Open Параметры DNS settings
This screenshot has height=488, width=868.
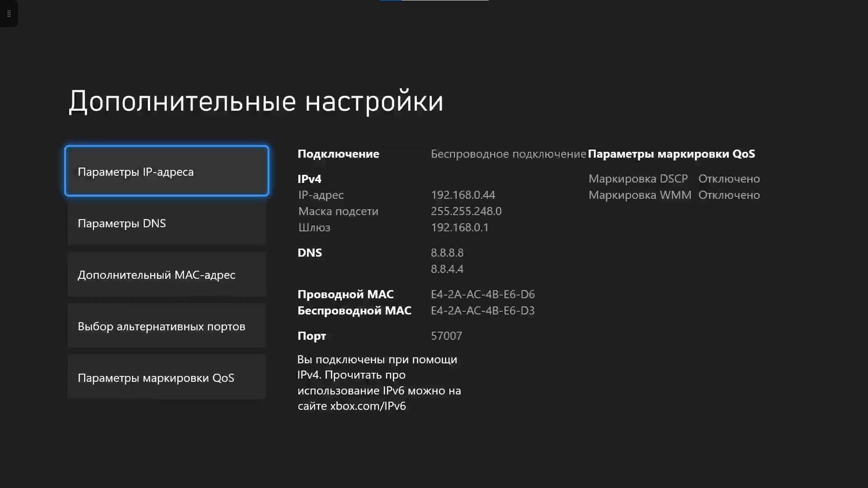point(166,223)
